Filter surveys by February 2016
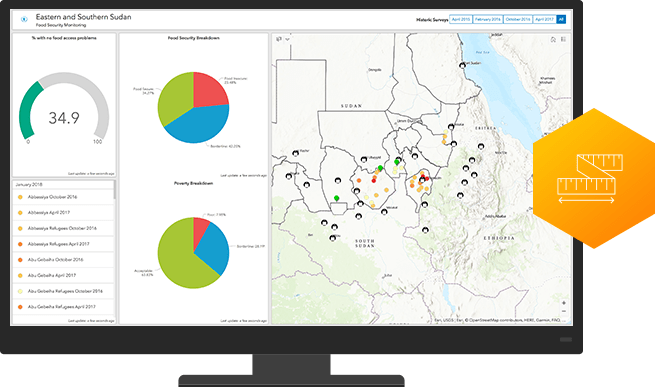Screen dimensions: 656x387 click(488, 19)
